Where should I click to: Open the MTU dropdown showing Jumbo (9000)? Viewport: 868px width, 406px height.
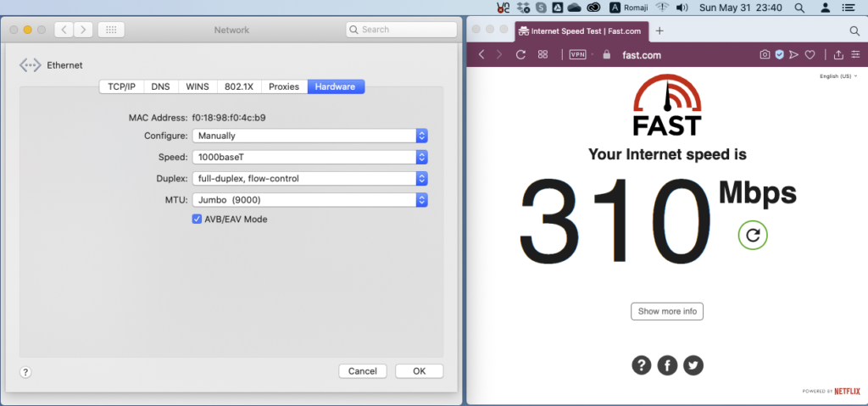point(309,200)
